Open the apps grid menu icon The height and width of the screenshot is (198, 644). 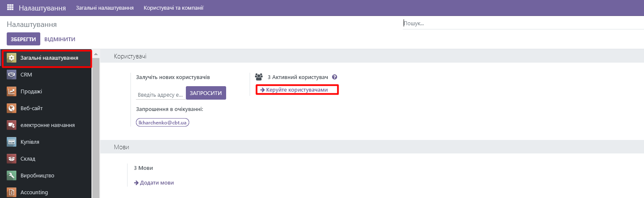(x=10, y=8)
